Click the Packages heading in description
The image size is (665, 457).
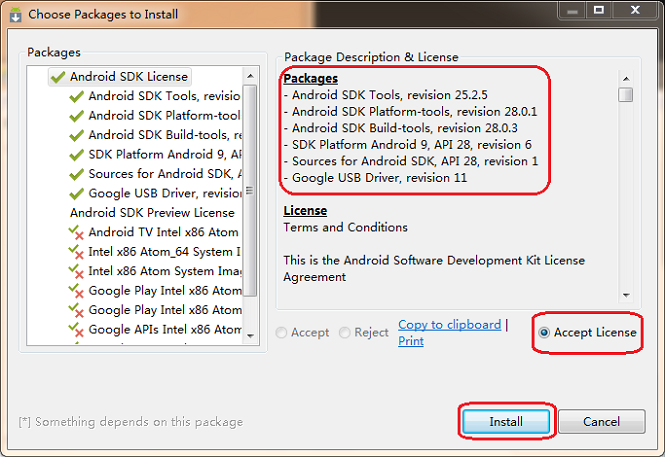click(310, 78)
